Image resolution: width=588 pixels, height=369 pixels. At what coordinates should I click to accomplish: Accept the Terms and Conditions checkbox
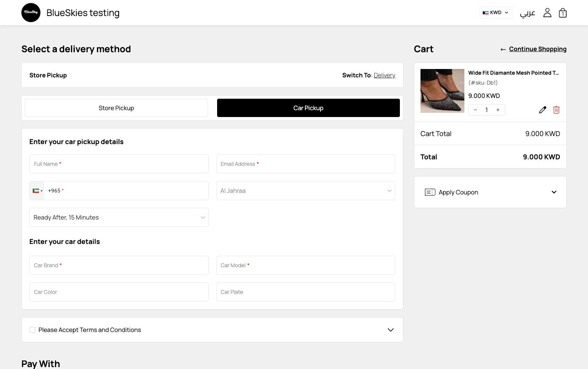32,330
